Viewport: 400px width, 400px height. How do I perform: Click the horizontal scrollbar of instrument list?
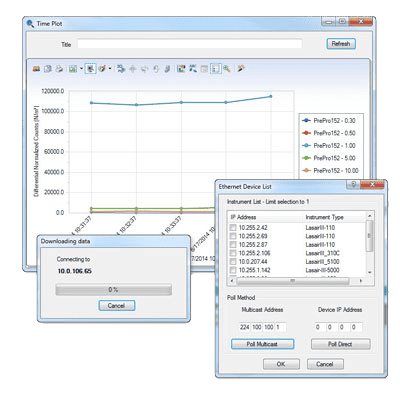(292, 281)
